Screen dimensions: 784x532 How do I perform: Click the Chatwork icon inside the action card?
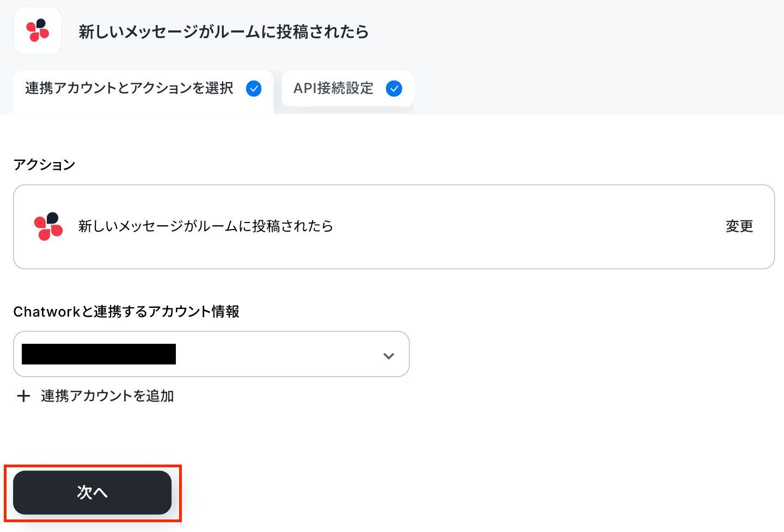48,226
